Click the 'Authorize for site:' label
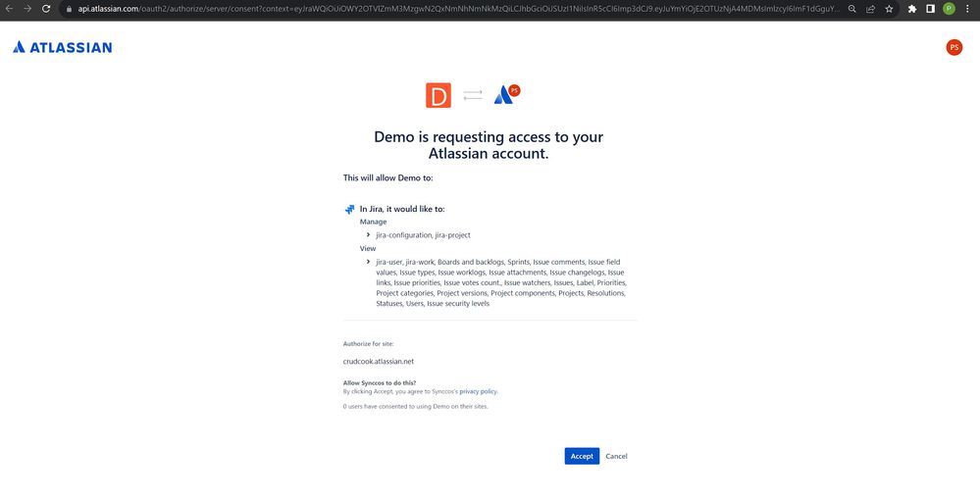Viewport: 980px width, 499px height. pyautogui.click(x=368, y=344)
